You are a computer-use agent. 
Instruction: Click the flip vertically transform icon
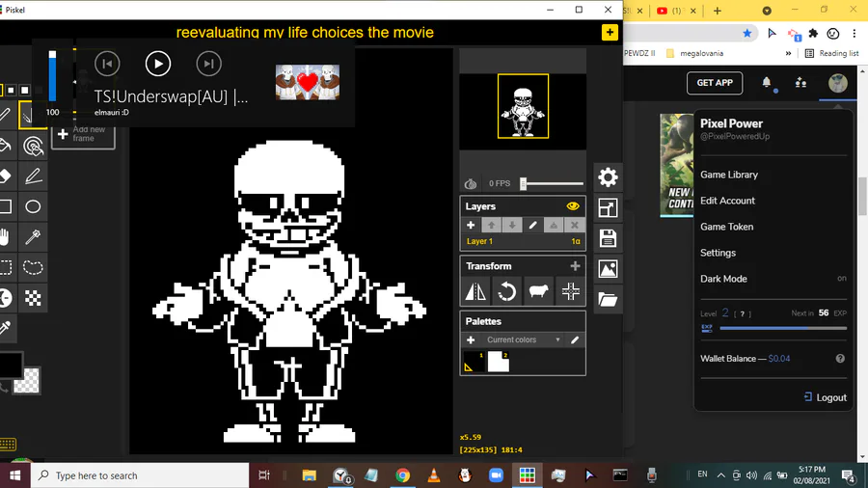pyautogui.click(x=475, y=291)
